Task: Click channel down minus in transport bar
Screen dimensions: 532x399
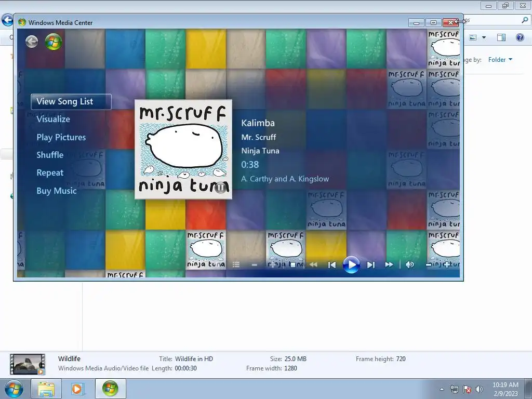Action: click(x=255, y=264)
